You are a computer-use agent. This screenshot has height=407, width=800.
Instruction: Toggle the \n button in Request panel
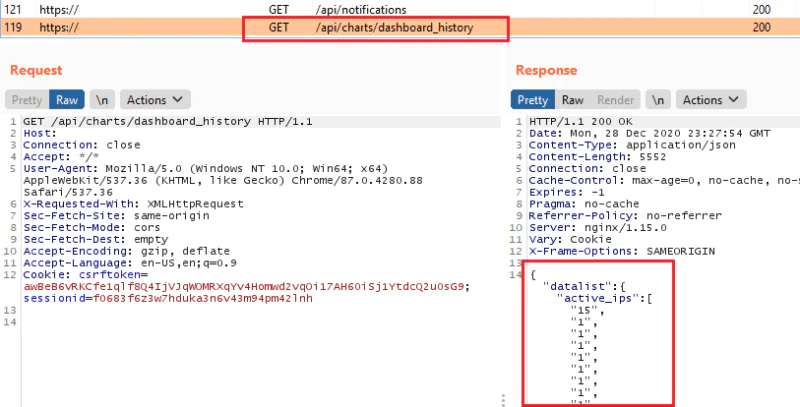(x=102, y=100)
